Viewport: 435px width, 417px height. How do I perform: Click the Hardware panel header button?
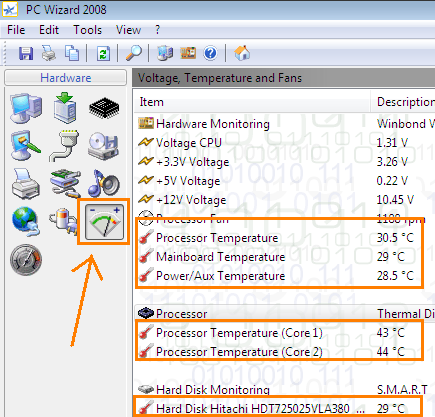pos(66,78)
